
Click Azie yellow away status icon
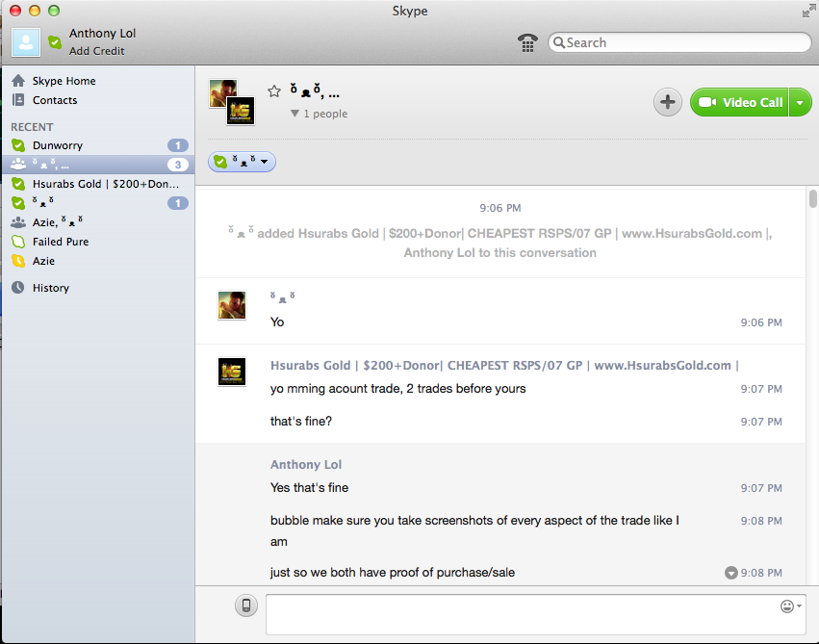18,261
